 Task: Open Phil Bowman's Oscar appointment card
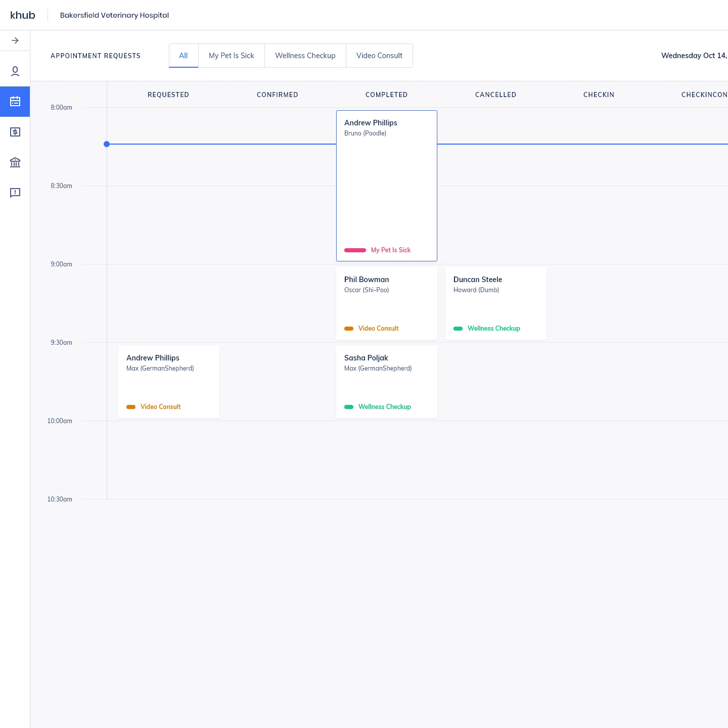pos(387,303)
